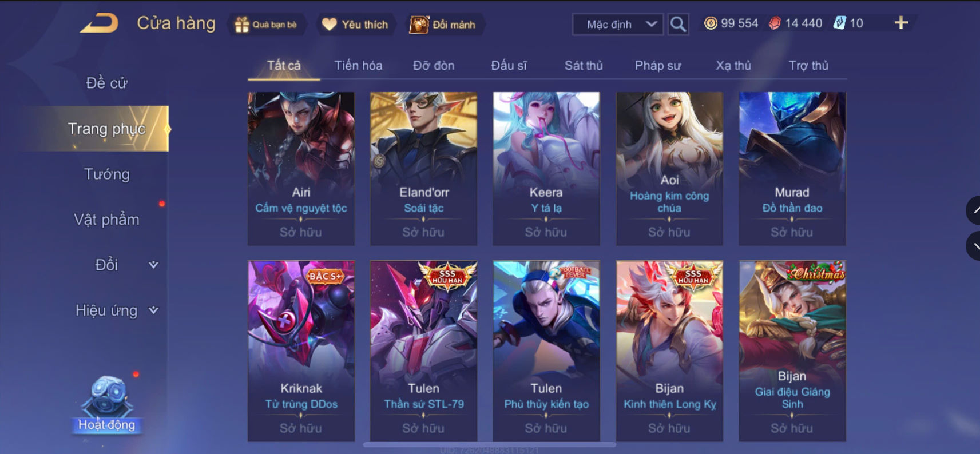Go back using the golden return arrow
Screen dimensions: 980x454
click(x=99, y=23)
